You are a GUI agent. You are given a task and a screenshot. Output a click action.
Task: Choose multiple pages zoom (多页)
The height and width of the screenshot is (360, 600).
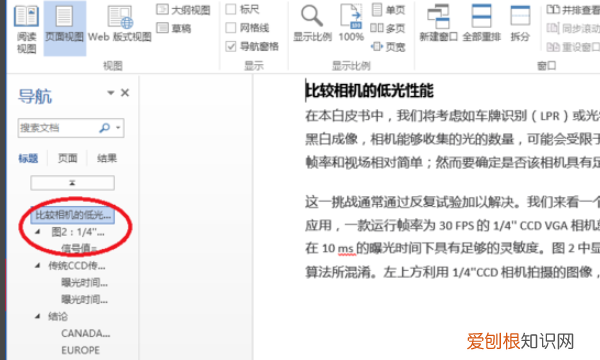click(x=388, y=28)
